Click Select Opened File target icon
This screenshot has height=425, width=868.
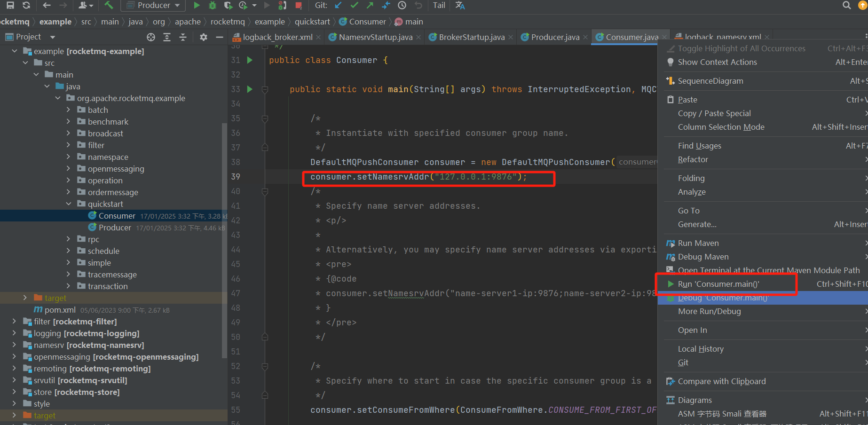(x=151, y=37)
